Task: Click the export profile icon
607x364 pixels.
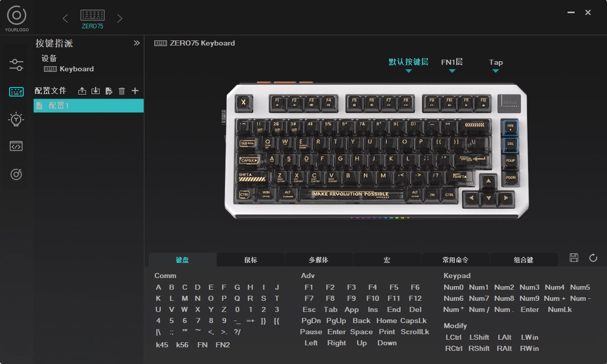Action: [x=82, y=91]
